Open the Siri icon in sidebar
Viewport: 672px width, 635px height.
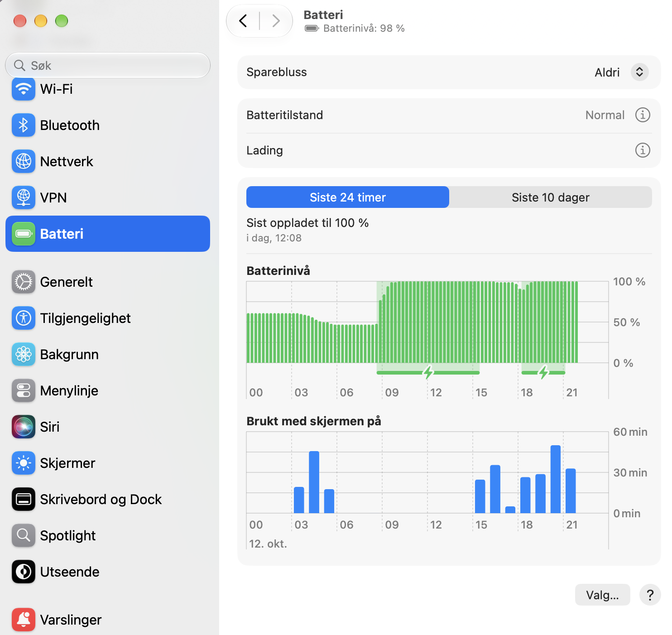point(24,427)
